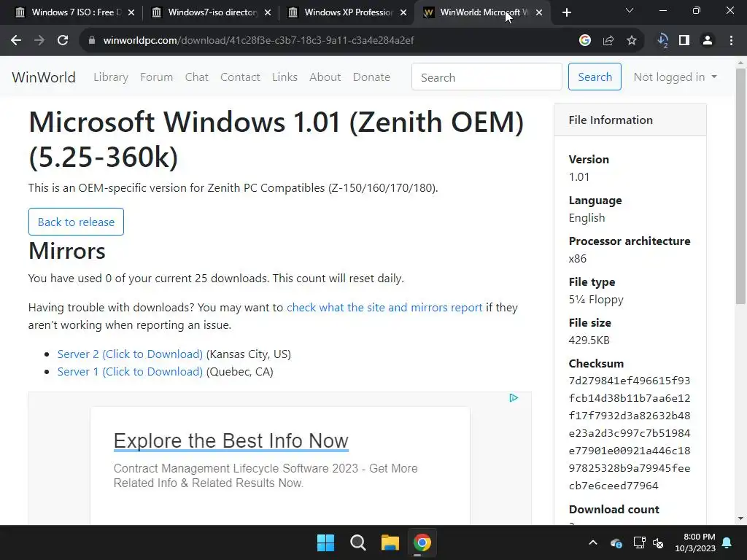This screenshot has width=747, height=560.
Task: Open the Forum nav item
Action: (x=156, y=77)
